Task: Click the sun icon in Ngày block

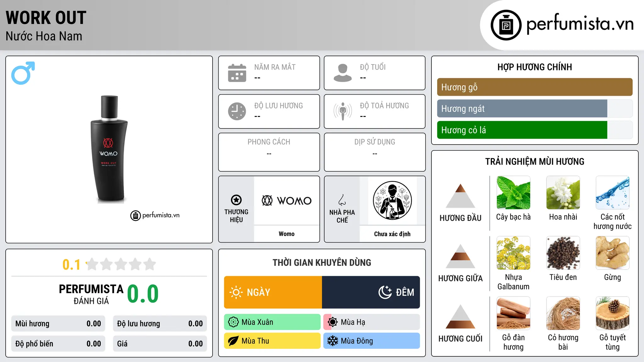Action: coord(236,292)
